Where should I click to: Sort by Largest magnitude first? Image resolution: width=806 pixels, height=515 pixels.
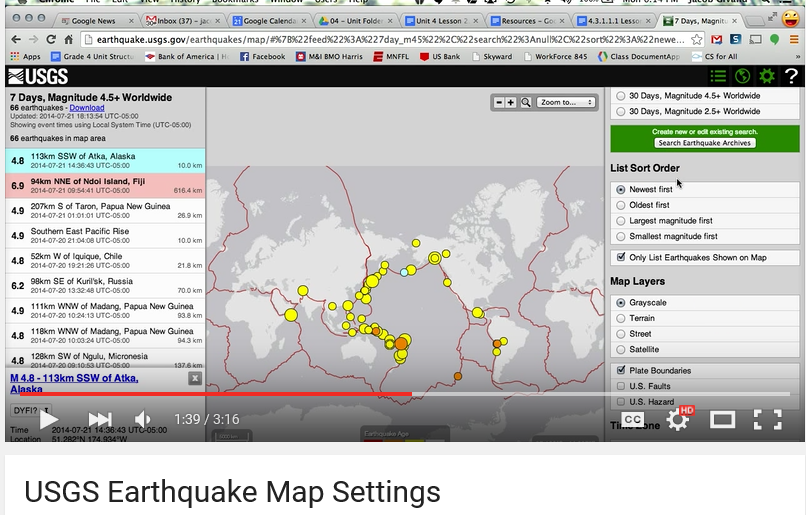[x=705, y=220]
